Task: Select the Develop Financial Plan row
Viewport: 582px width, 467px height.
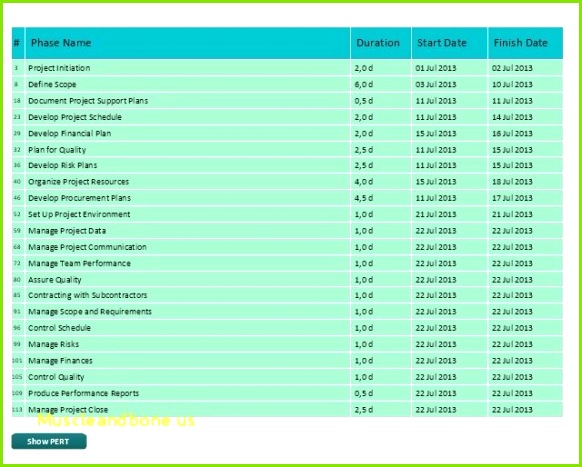Action: point(287,133)
